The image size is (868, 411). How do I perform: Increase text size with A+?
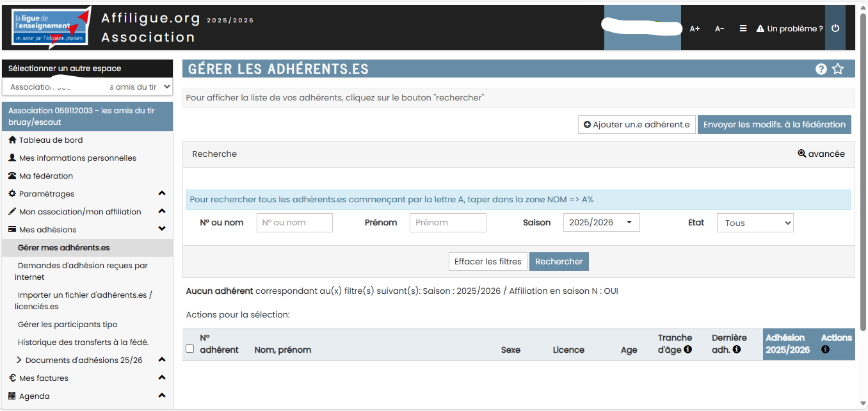[x=695, y=28]
